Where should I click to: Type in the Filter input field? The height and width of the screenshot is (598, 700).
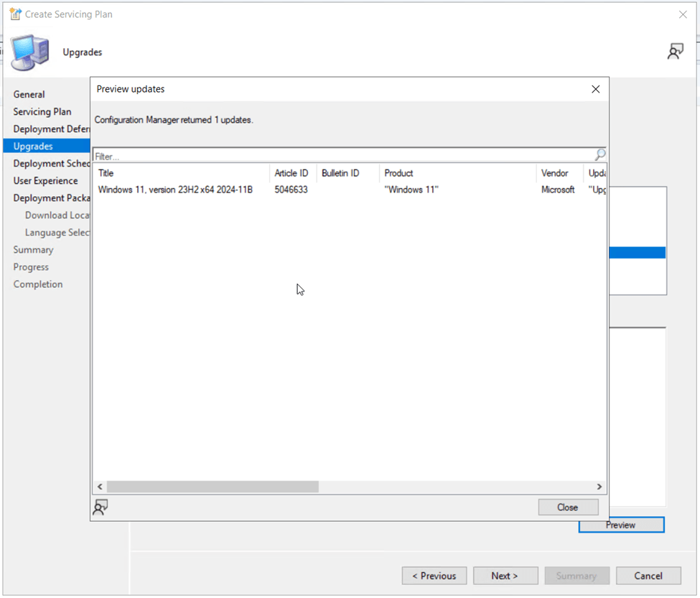tap(343, 156)
